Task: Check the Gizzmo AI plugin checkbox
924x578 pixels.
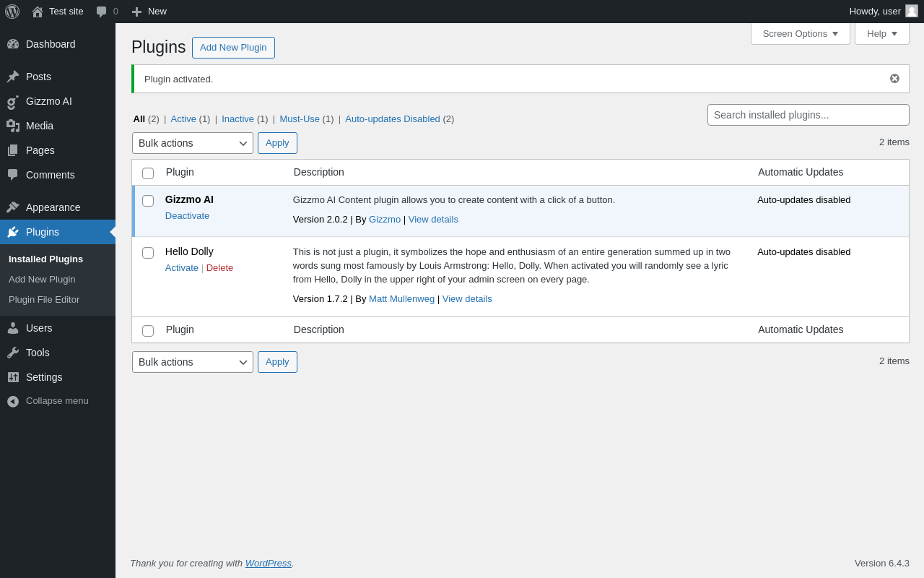Action: tap(148, 201)
